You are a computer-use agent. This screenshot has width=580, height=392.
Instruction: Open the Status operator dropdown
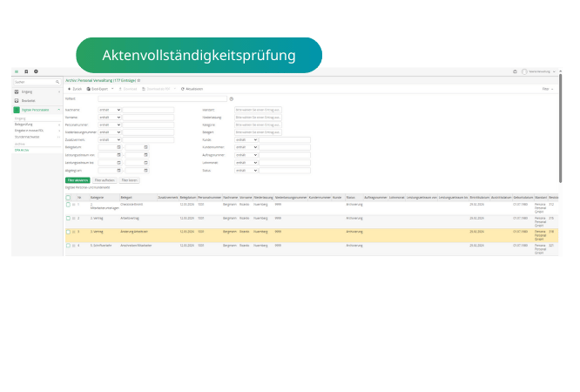pos(246,171)
